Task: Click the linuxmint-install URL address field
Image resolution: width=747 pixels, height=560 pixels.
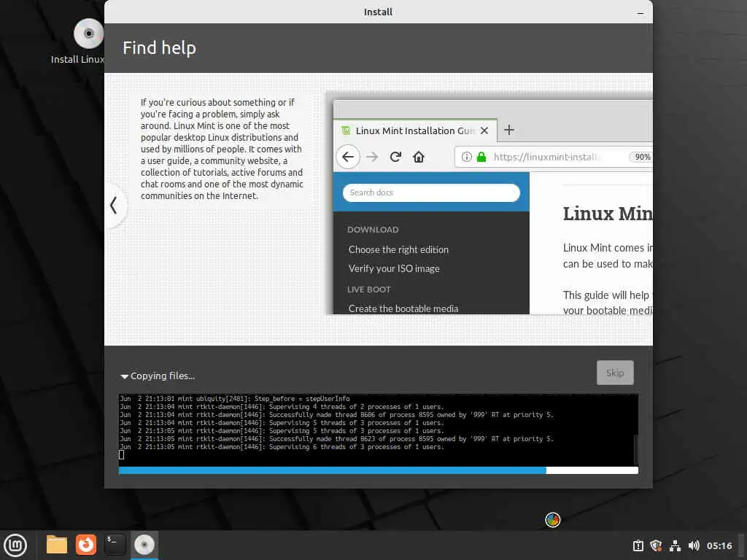Action: [x=553, y=157]
